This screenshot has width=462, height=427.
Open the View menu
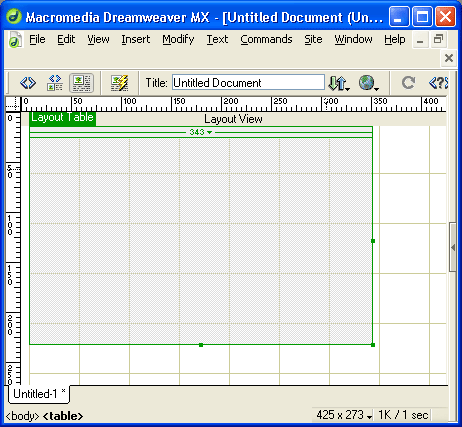click(x=98, y=39)
